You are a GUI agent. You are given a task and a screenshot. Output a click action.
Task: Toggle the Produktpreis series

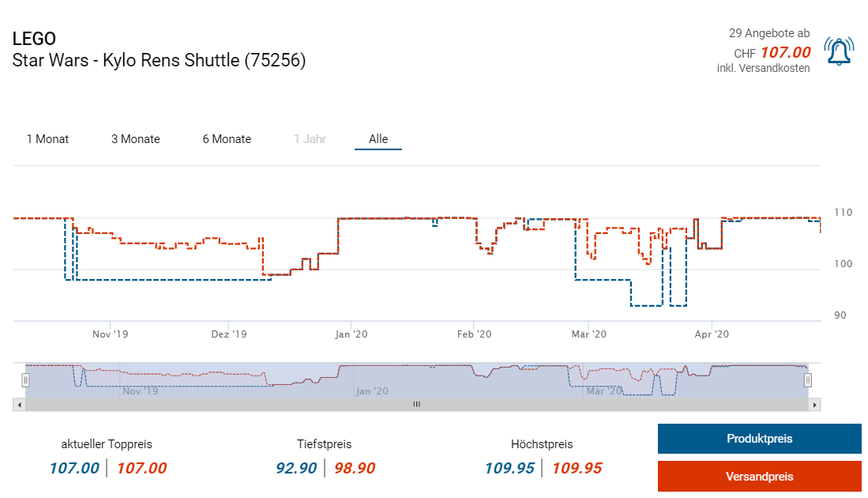759,439
